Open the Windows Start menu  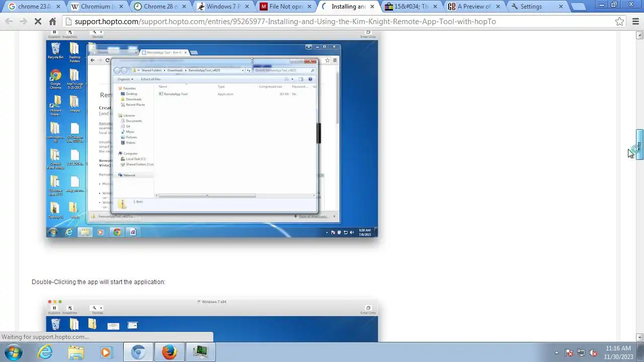(x=14, y=352)
